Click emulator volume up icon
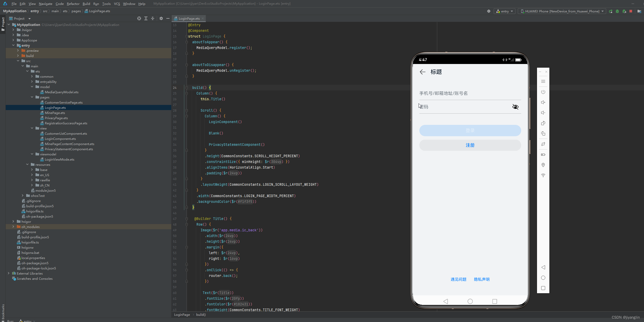Screen dimensions: 644x322 [x=543, y=102]
